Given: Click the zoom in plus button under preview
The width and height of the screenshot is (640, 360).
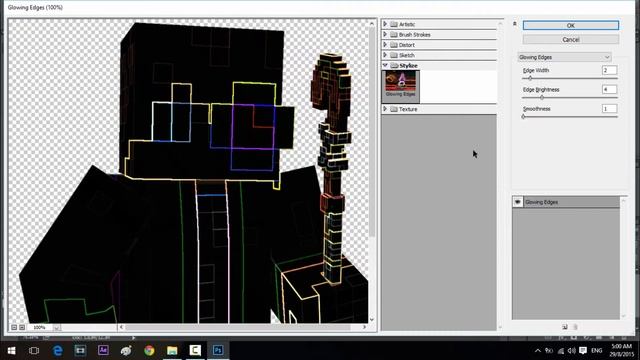Looking at the screenshot, I should [x=22, y=327].
